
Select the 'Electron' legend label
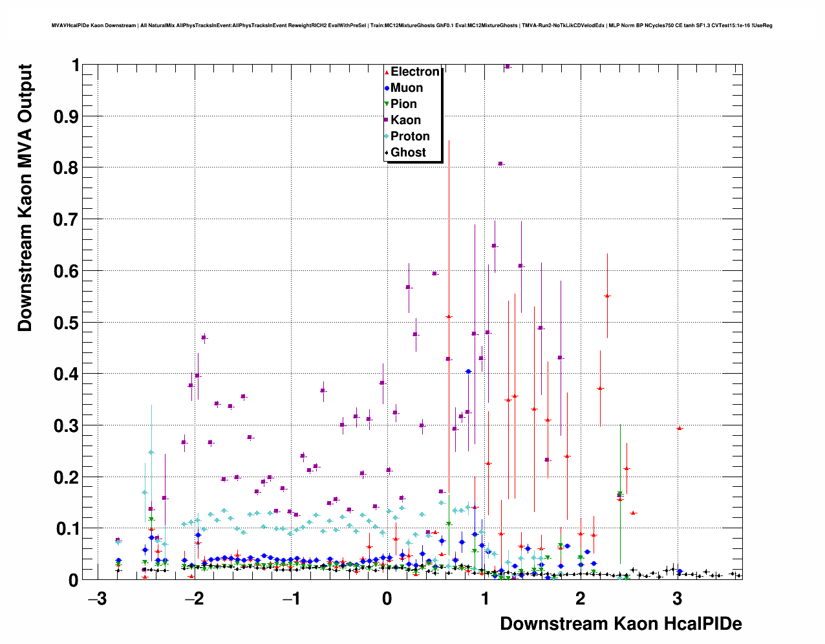pyautogui.click(x=415, y=72)
